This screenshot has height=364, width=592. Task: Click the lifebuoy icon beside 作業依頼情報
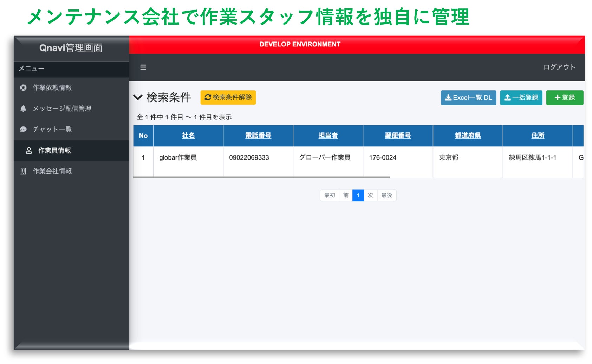[x=23, y=88]
